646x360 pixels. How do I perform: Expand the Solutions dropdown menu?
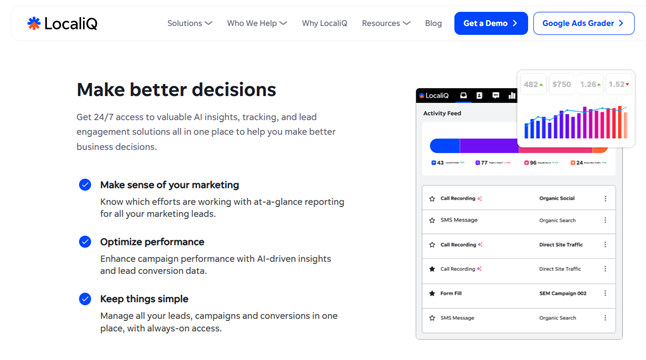point(190,23)
